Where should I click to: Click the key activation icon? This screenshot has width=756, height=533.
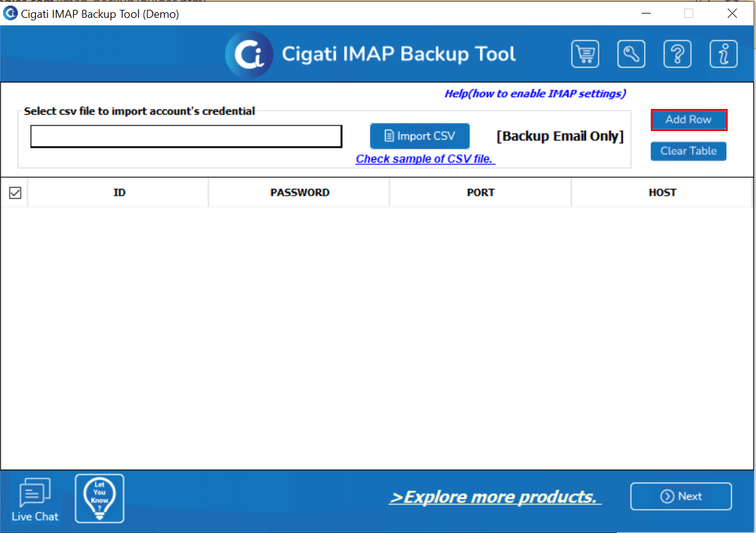[x=631, y=54]
